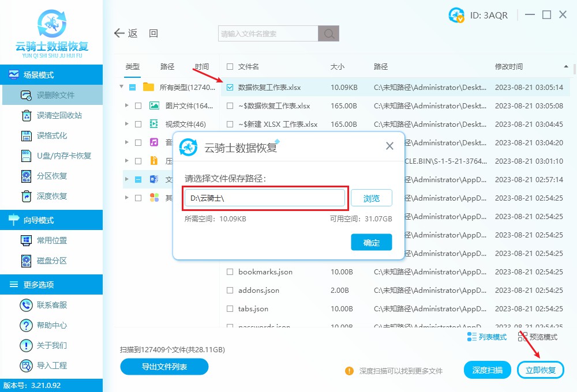This screenshot has height=392, width=577.
Task: Click the user account avatar icon
Action: pyautogui.click(x=456, y=15)
